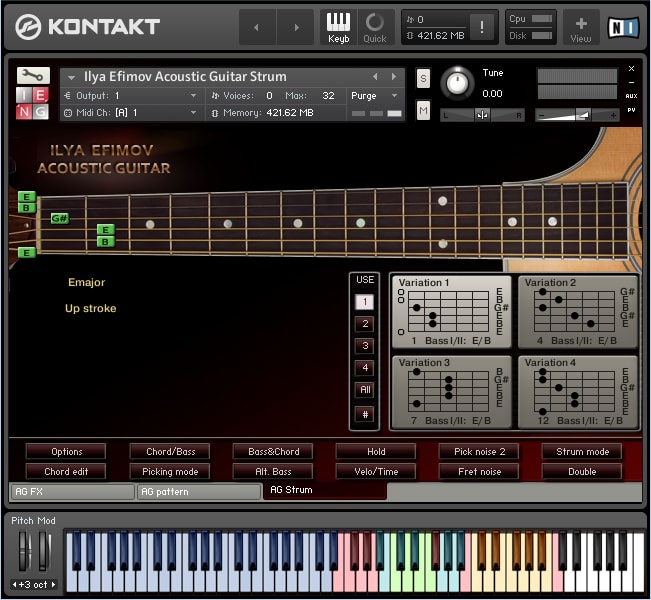Select USE variation 1
The width and height of the screenshot is (651, 600).
point(365,302)
